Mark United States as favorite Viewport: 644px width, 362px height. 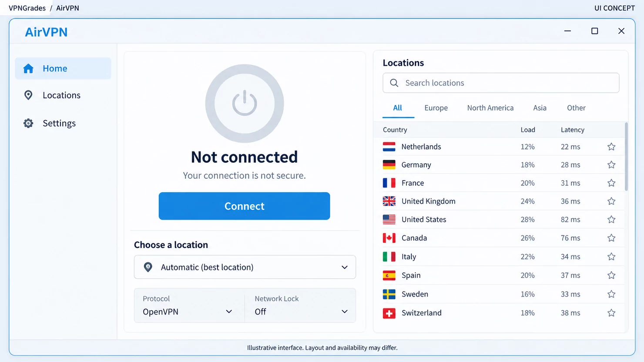click(x=611, y=219)
